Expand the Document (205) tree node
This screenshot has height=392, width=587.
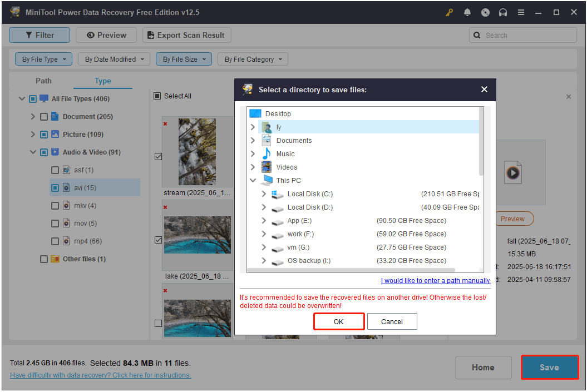33,117
